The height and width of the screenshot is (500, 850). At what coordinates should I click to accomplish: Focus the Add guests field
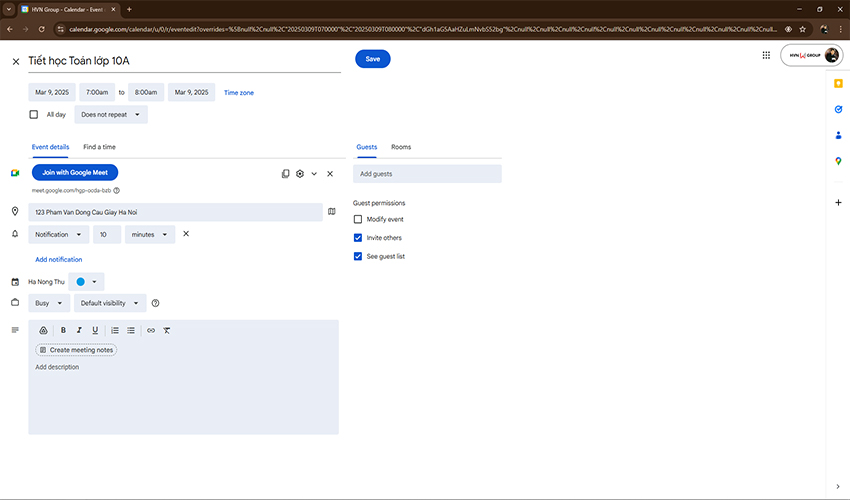(x=427, y=174)
